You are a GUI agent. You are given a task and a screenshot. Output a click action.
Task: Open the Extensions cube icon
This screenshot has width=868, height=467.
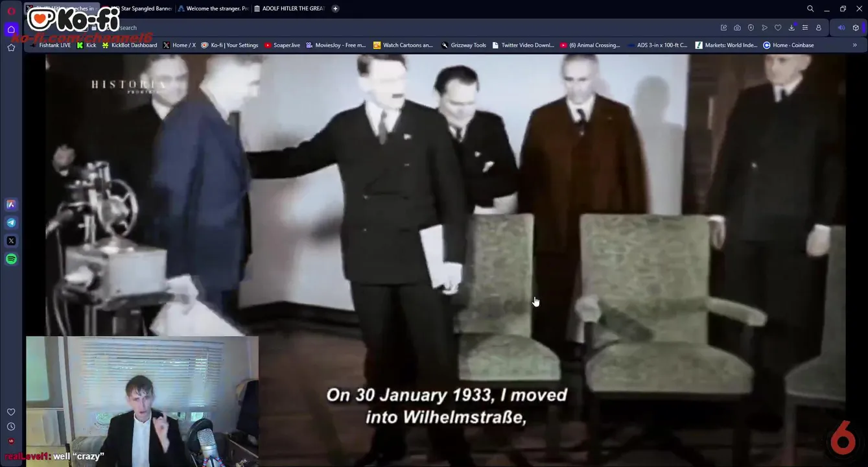(x=856, y=28)
